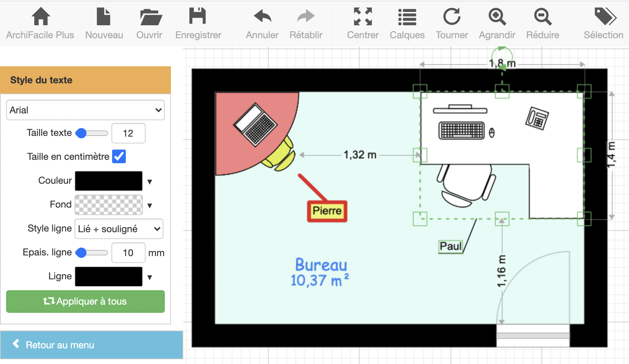Open a file with Ouvrir icon

[149, 17]
